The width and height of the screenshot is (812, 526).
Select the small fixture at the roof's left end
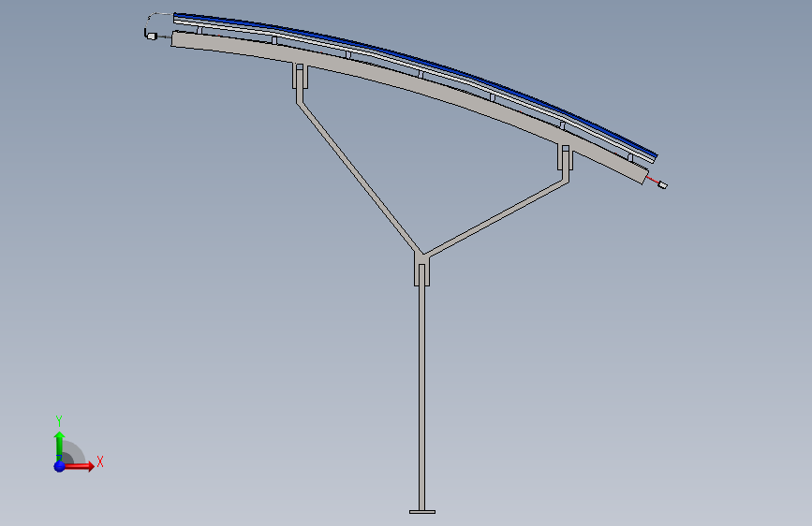point(151,36)
